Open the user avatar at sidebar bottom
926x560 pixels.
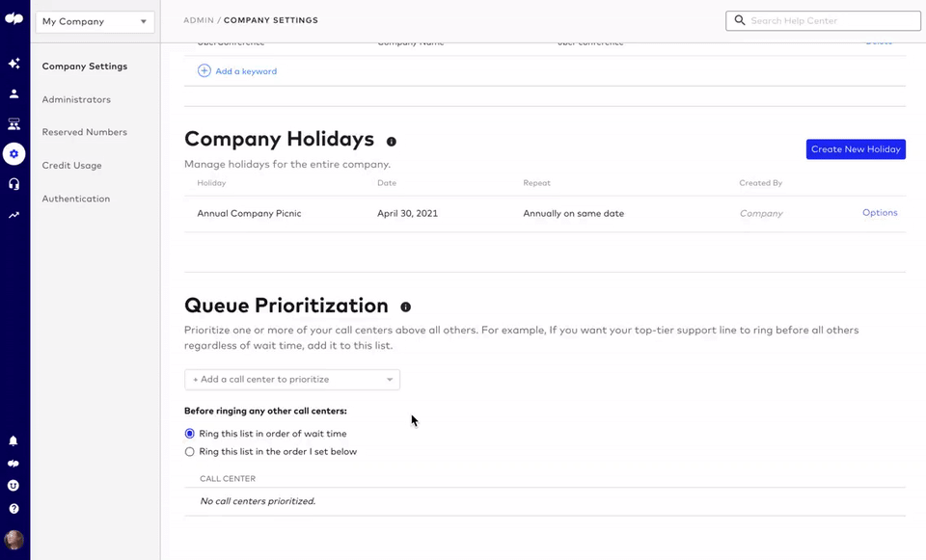tap(14, 540)
